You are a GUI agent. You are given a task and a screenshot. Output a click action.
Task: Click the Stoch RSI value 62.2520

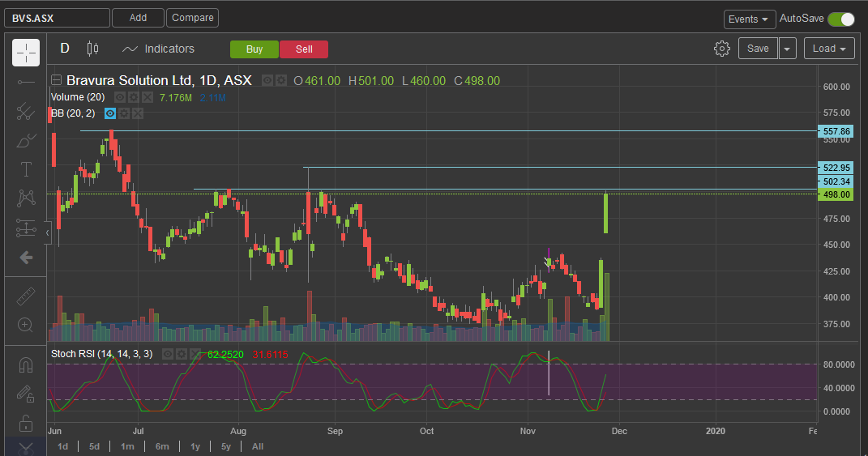[225, 355]
